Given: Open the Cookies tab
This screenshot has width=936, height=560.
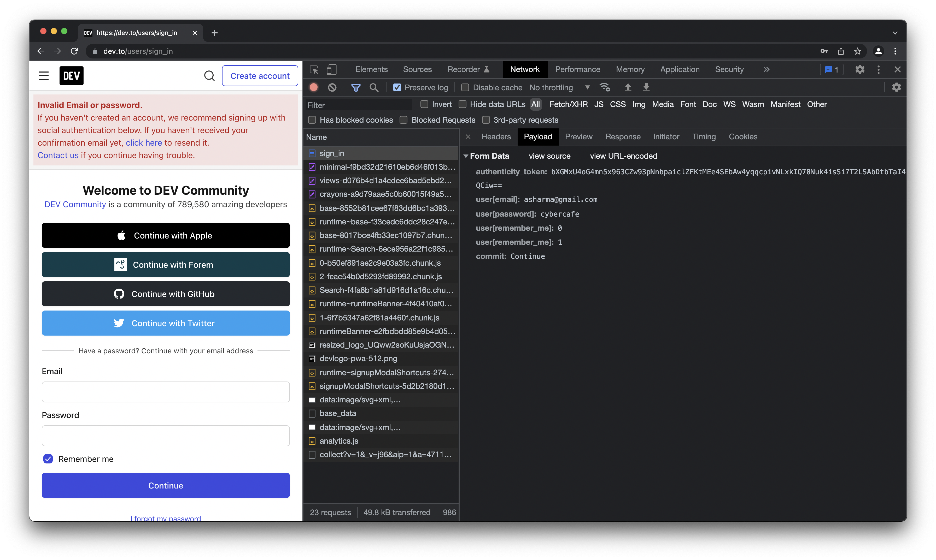Looking at the screenshot, I should coord(743,136).
